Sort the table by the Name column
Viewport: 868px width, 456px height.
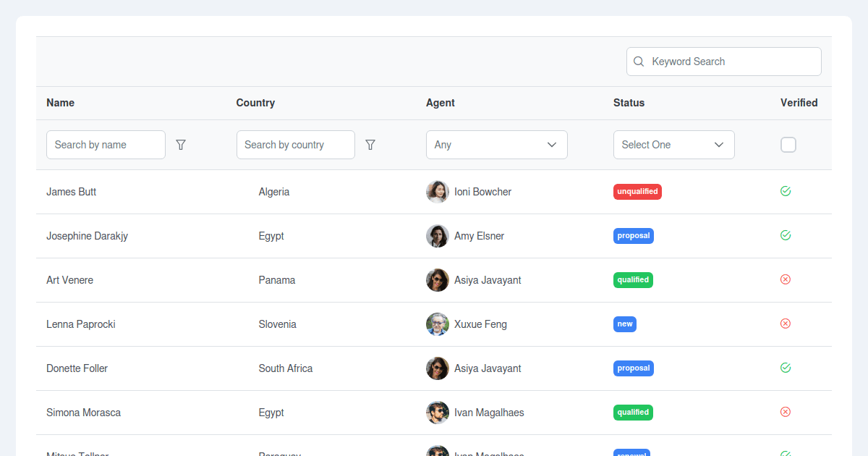click(x=60, y=103)
